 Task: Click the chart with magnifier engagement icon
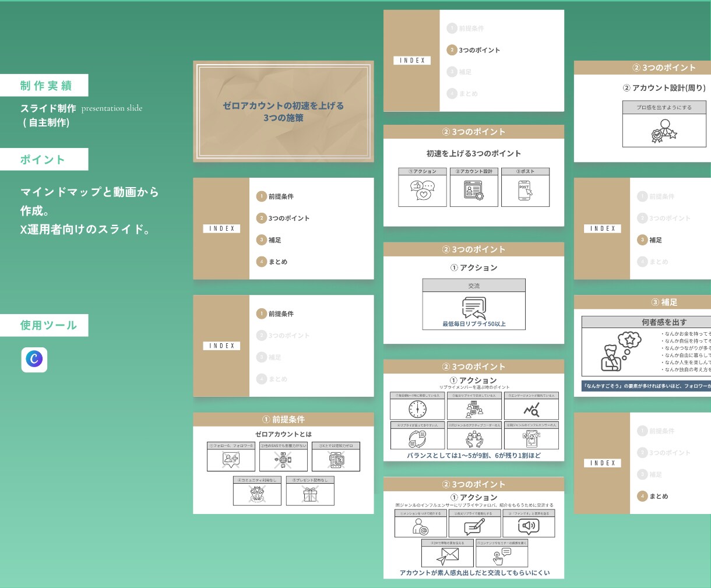click(532, 409)
